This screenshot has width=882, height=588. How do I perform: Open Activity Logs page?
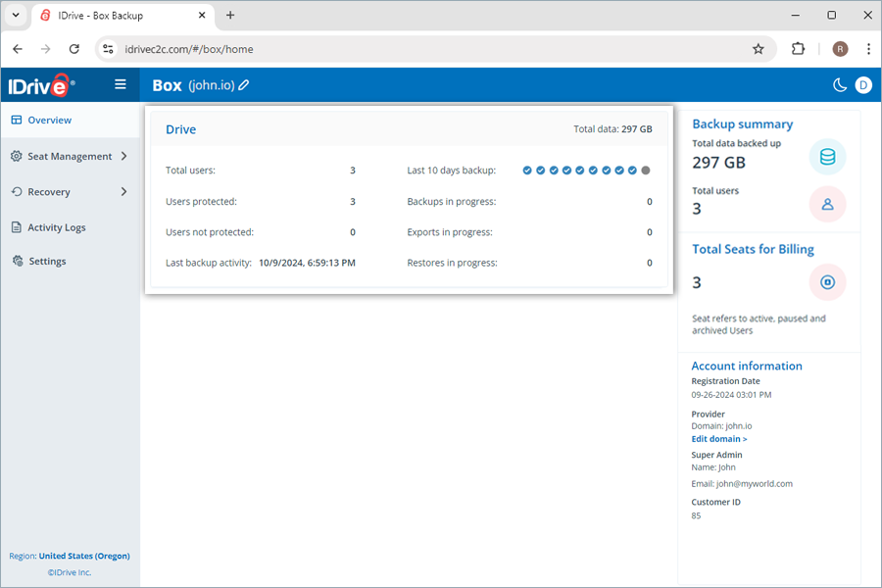click(57, 227)
